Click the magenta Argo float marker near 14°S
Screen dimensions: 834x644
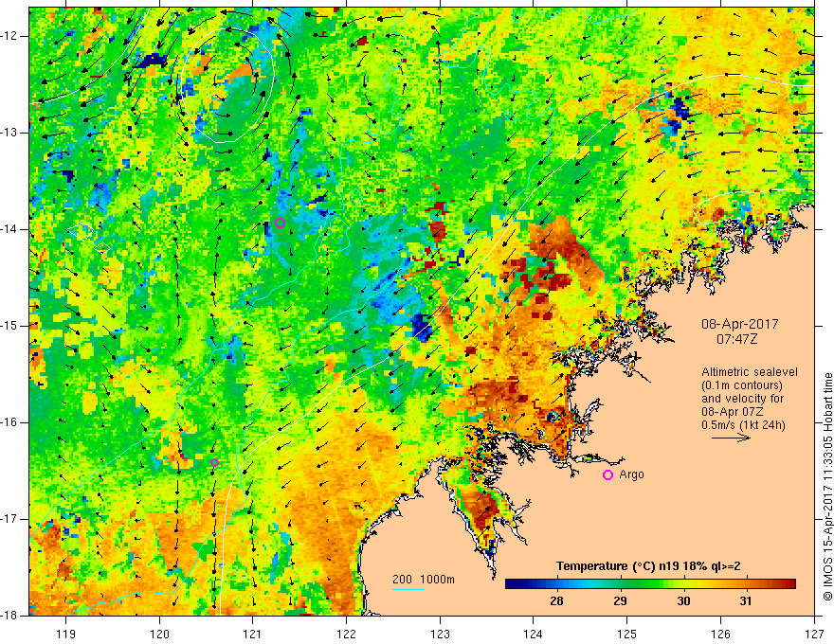[281, 224]
